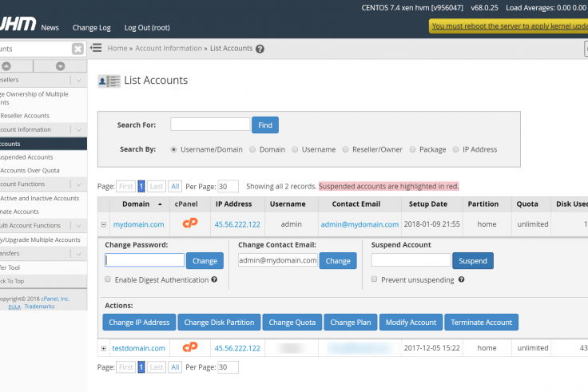
Task: Collapse Multi Account Functions section chevron
Action: tap(79, 226)
